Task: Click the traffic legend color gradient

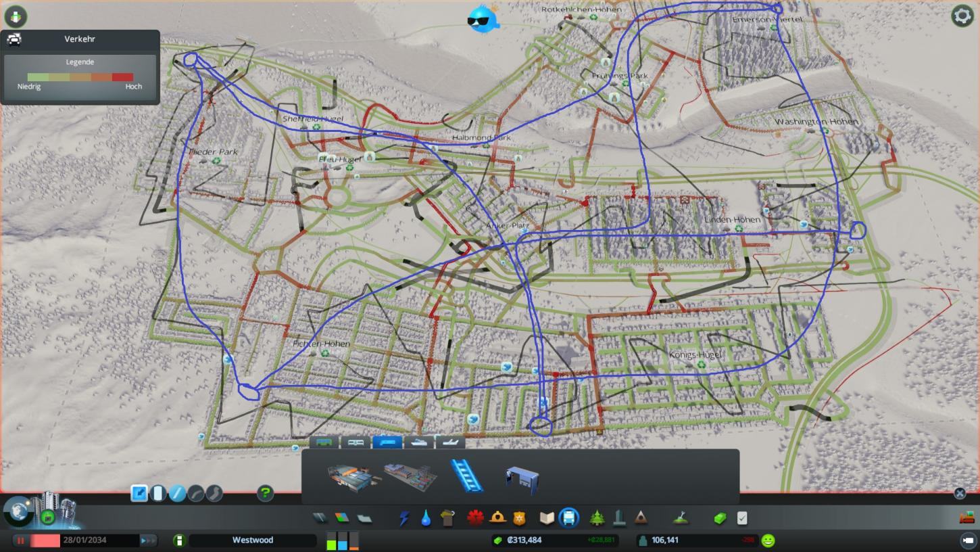Action: coord(80,77)
